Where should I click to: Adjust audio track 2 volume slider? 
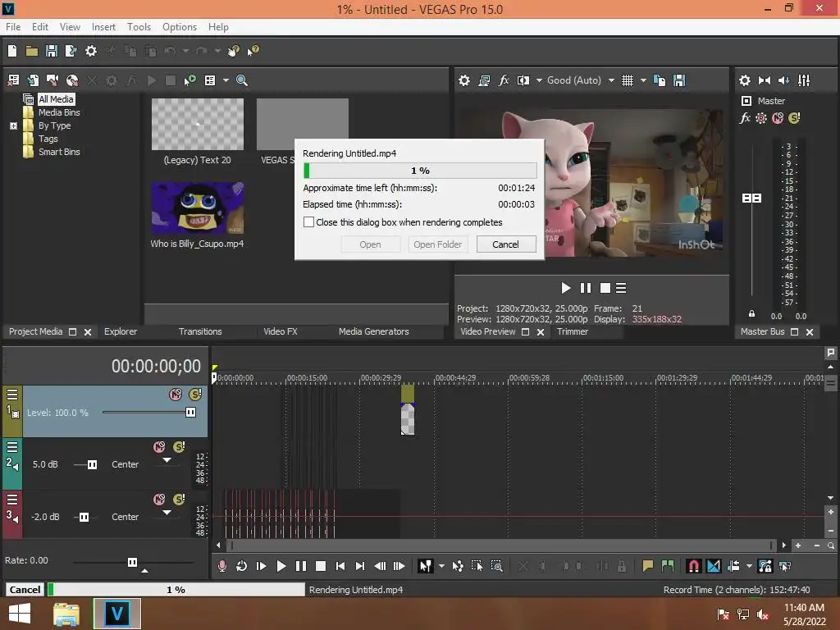click(92, 464)
